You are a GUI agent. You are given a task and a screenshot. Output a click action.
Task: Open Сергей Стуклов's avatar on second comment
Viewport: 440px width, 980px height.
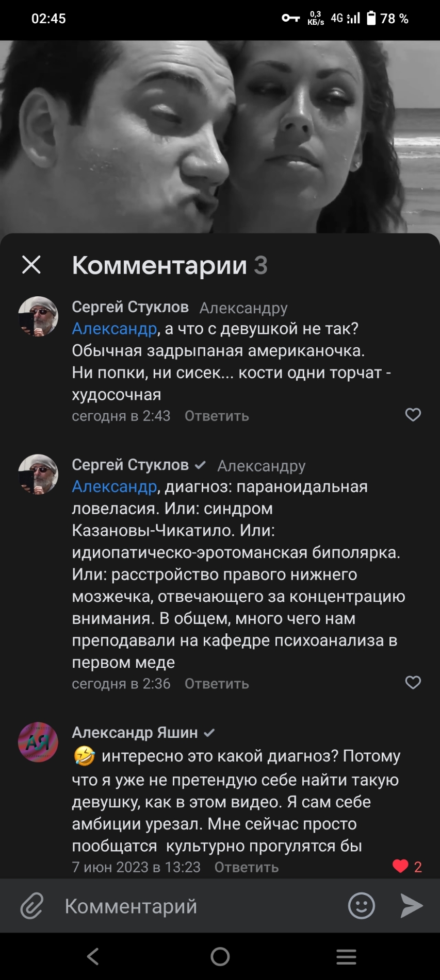tap(38, 474)
